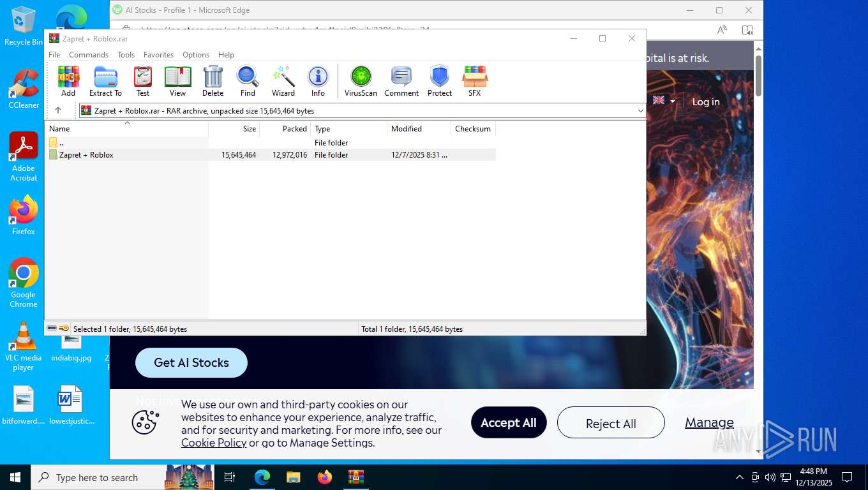Screen dimensions: 868x490
Task: Click Log in on the Edge webpage
Action: tap(706, 101)
